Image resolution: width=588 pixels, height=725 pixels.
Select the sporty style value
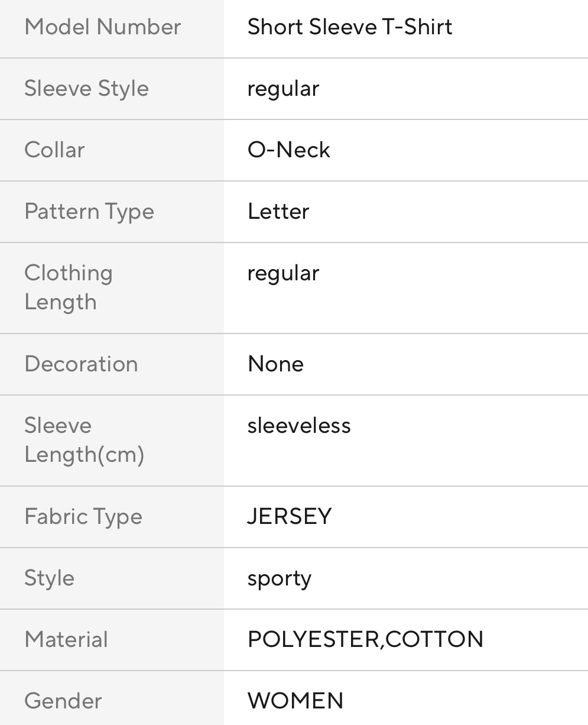[x=279, y=578]
